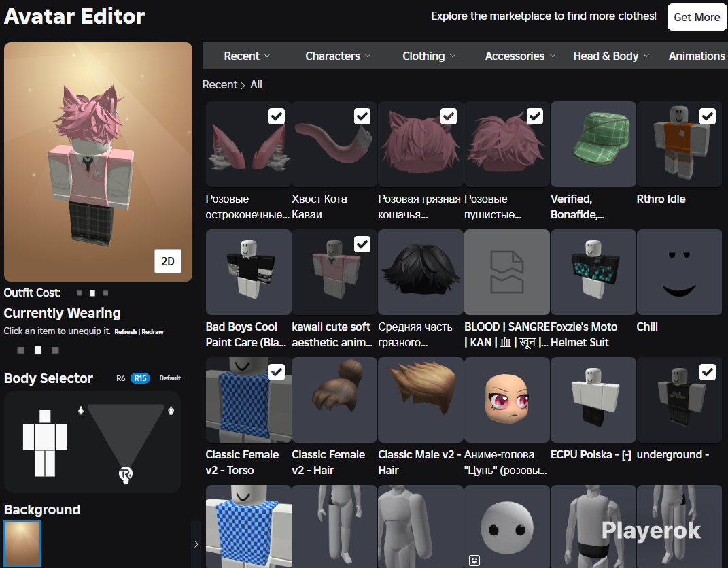This screenshot has height=568, width=728.
Task: Click the small slim body icon in selector
Action: (x=81, y=410)
